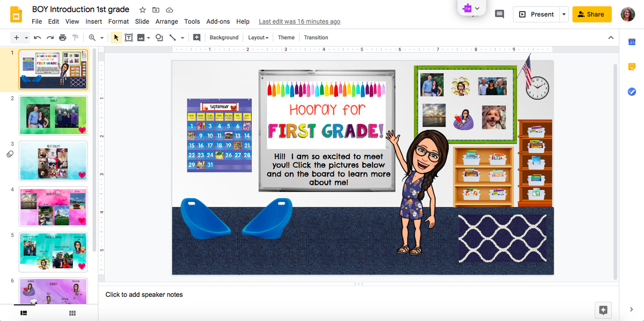
Task: Select slide 5 thumbnail
Action: tap(53, 252)
